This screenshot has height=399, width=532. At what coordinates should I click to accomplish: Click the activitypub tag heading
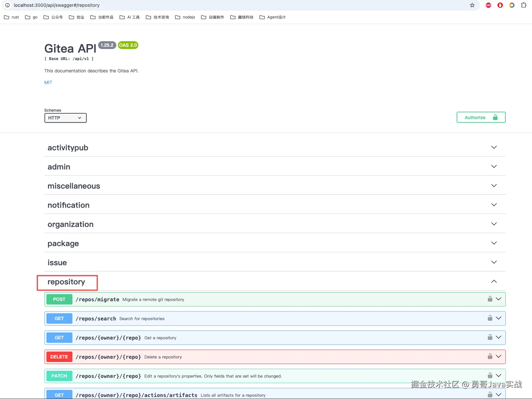point(68,148)
